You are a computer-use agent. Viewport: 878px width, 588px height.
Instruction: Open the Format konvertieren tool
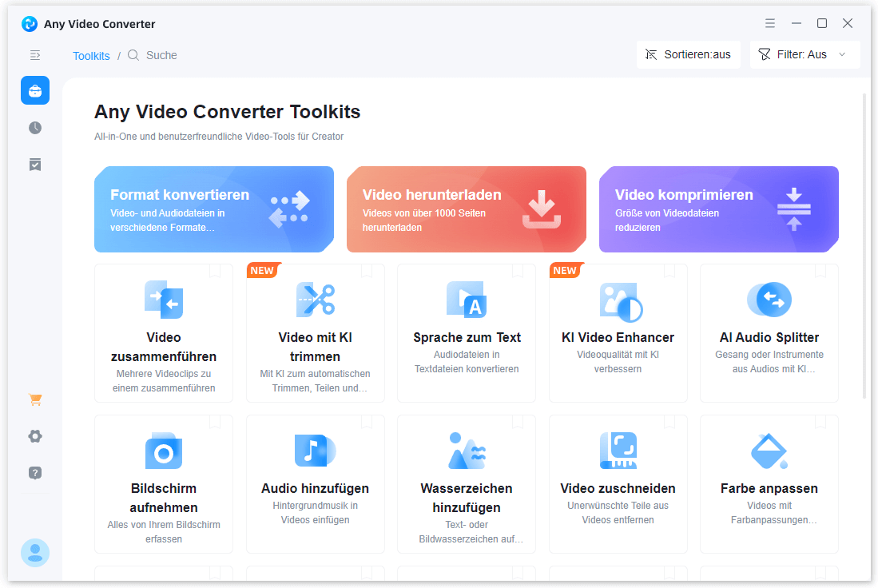(213, 209)
